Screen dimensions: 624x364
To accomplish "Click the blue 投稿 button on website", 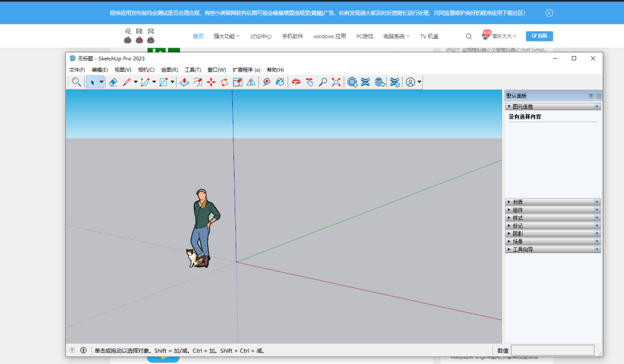I will [539, 36].
